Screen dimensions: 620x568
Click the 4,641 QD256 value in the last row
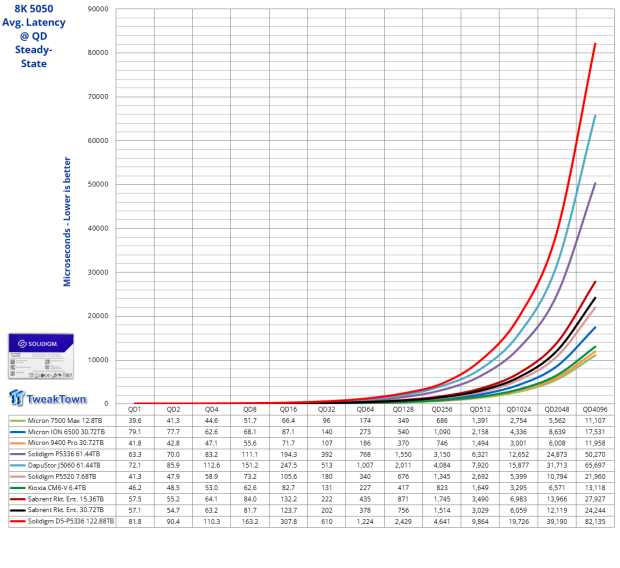(442, 522)
